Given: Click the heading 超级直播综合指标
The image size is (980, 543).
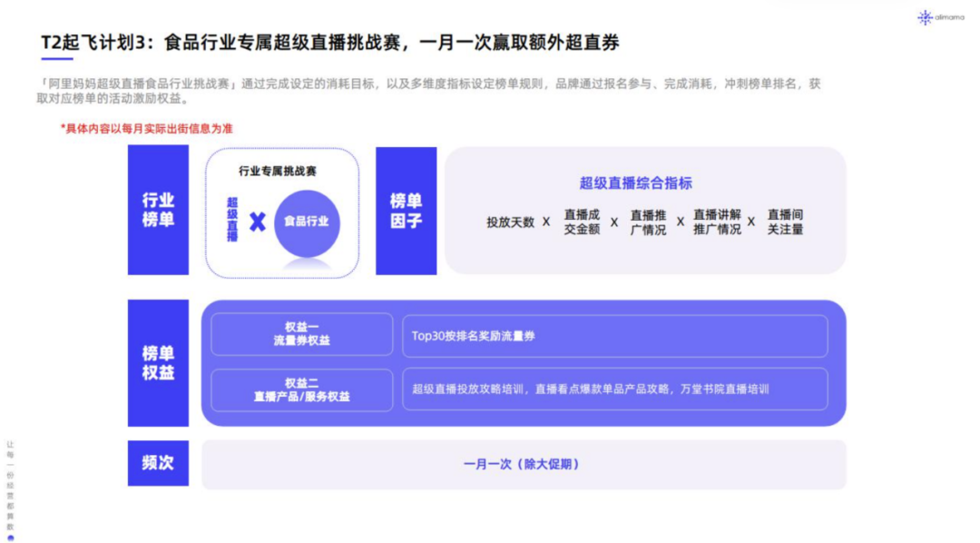Looking at the screenshot, I should (635, 183).
